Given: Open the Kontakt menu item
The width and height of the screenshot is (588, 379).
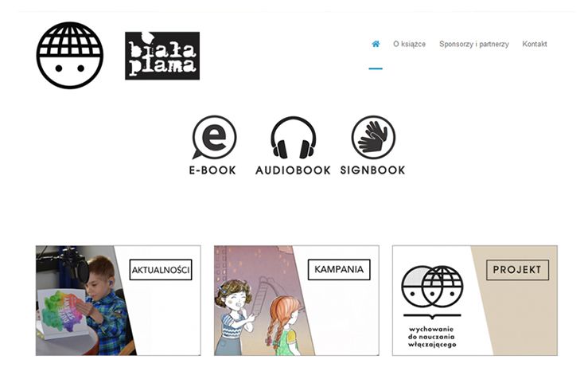Looking at the screenshot, I should [535, 44].
